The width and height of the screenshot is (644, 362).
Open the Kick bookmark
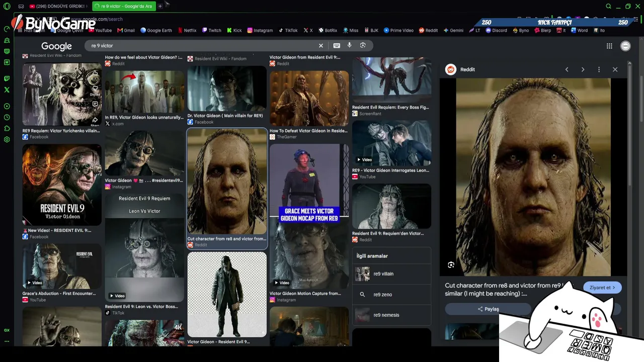[x=234, y=30]
